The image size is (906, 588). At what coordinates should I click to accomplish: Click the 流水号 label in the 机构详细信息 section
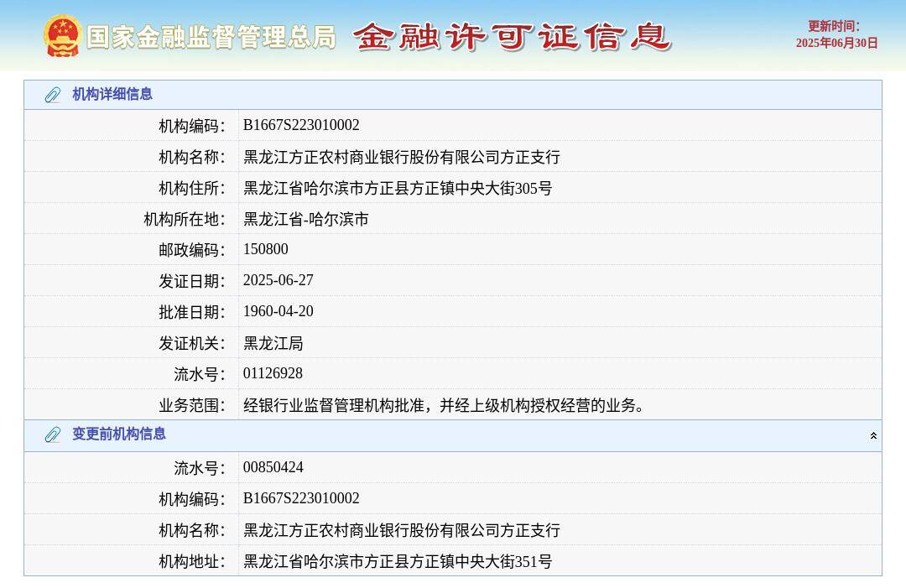pyautogui.click(x=200, y=374)
